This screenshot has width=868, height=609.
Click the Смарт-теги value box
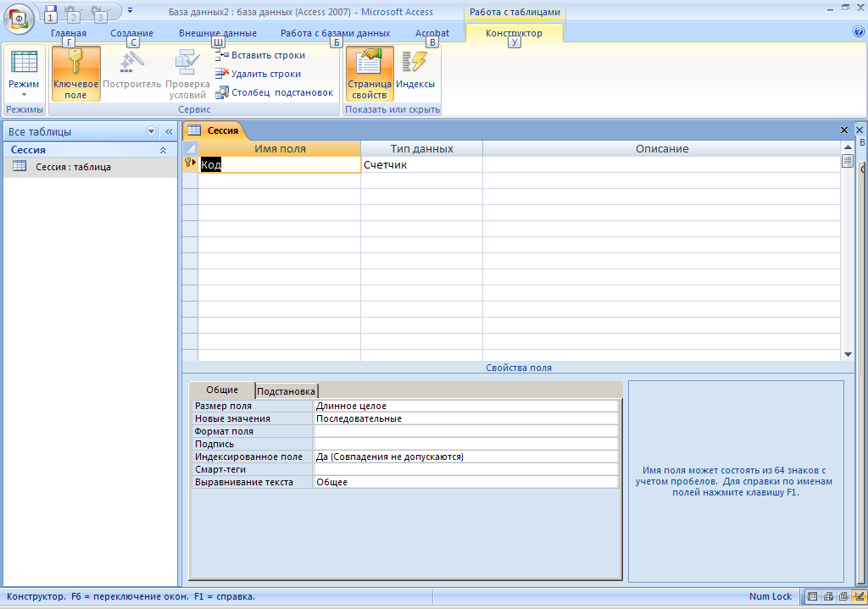(466, 469)
